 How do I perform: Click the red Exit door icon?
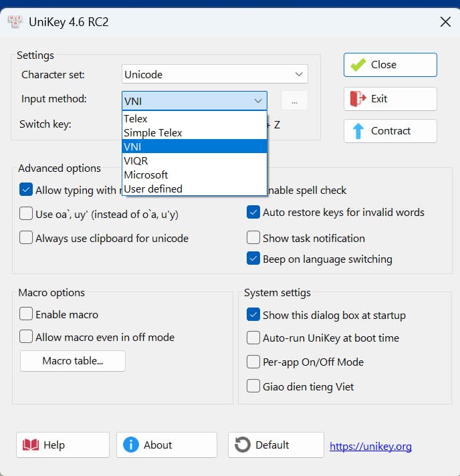358,99
